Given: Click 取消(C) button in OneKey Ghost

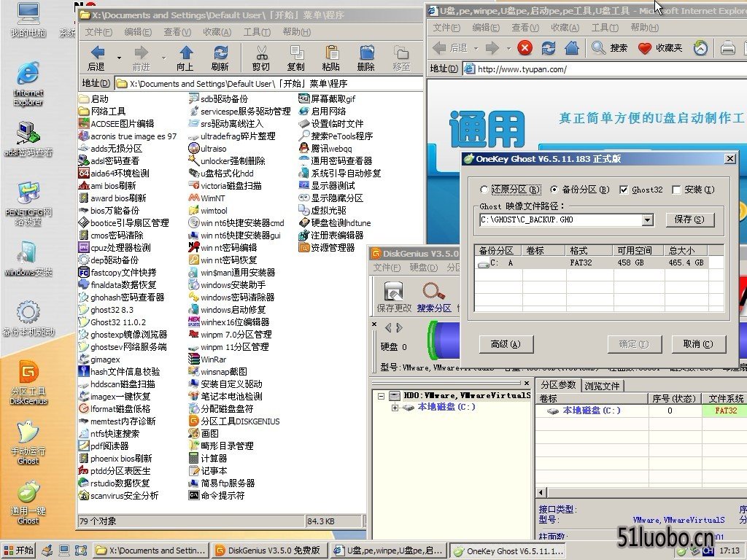Looking at the screenshot, I should coord(698,344).
